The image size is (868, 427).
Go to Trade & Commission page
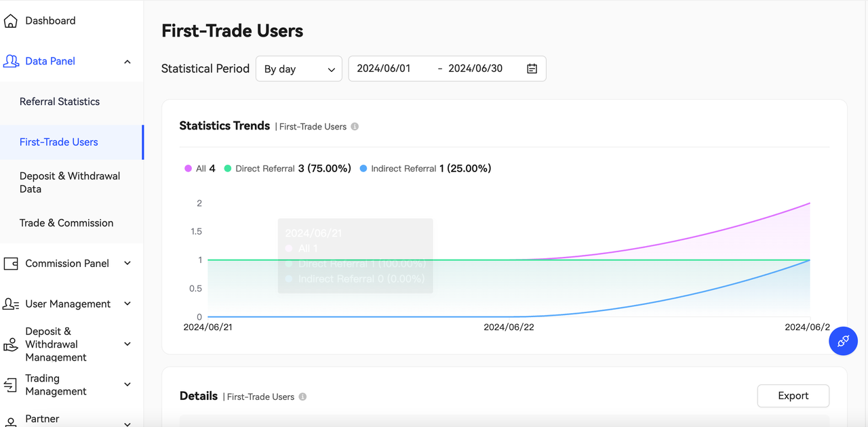point(66,223)
